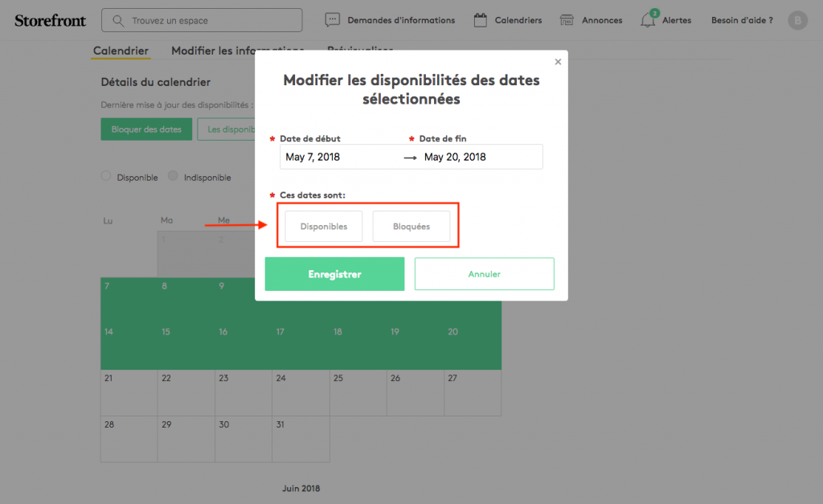Open Demandes d'informations chat icon
823x504 pixels.
click(x=332, y=20)
